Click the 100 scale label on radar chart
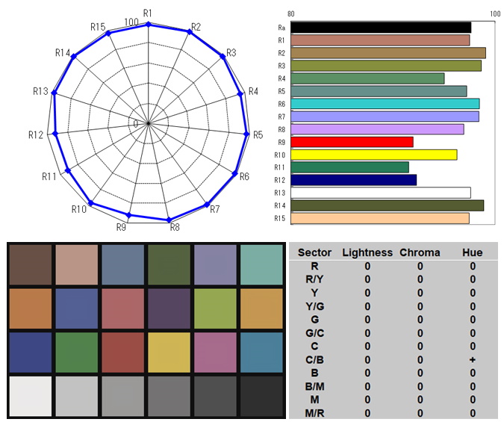The height and width of the screenshot is (422, 504). coord(131,22)
